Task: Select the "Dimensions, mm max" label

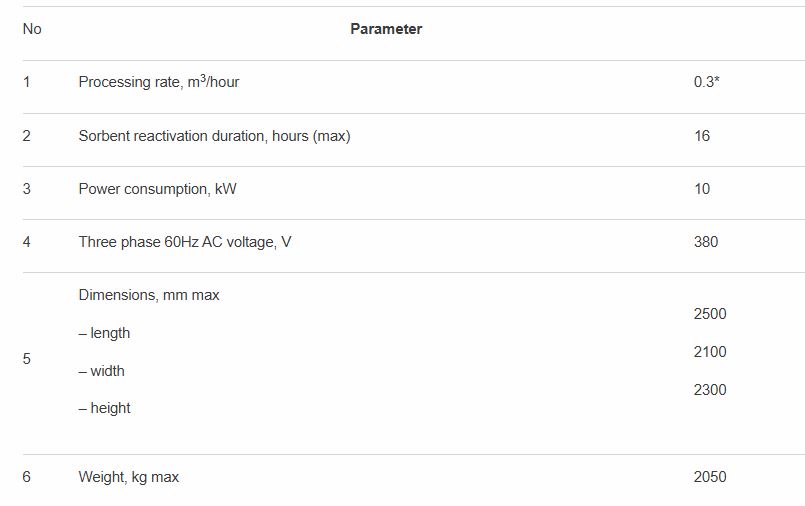Action: pyautogui.click(x=149, y=295)
